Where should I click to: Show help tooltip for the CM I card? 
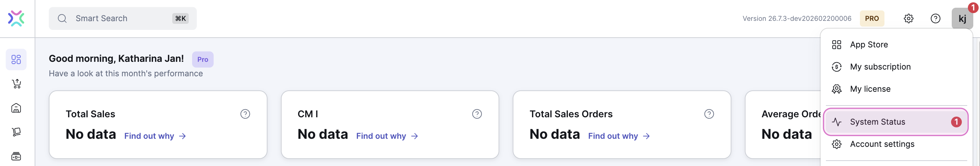coord(477,114)
